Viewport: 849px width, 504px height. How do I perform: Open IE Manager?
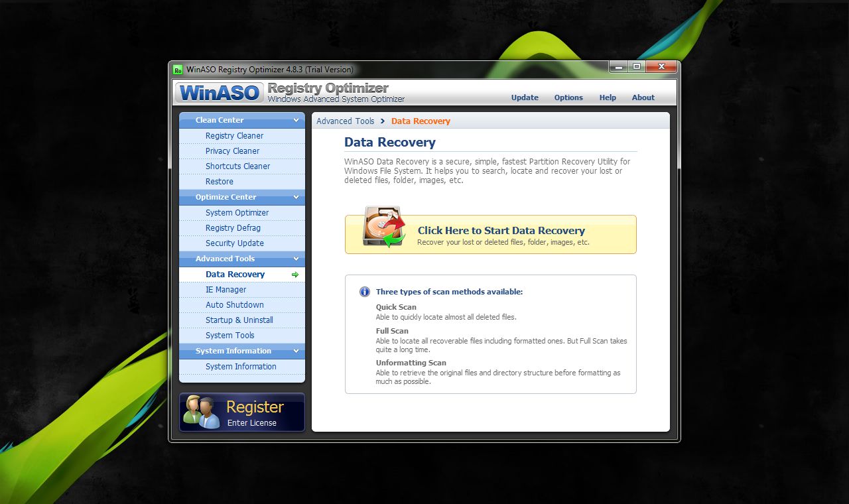tap(242, 290)
